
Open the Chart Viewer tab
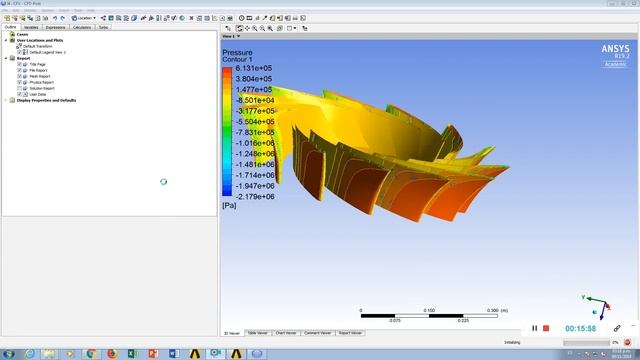click(x=286, y=333)
